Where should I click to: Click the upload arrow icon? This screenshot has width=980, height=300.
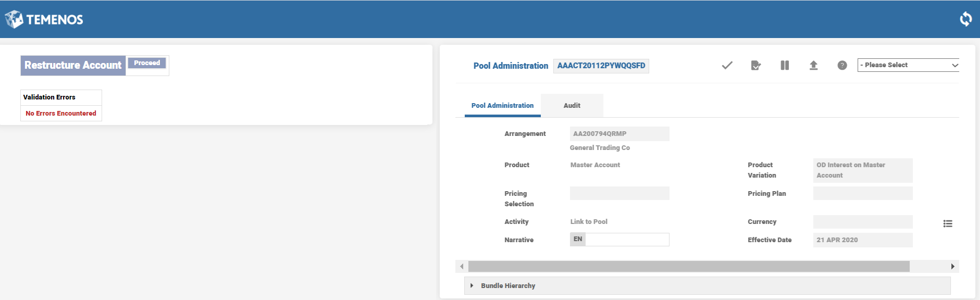click(x=813, y=65)
